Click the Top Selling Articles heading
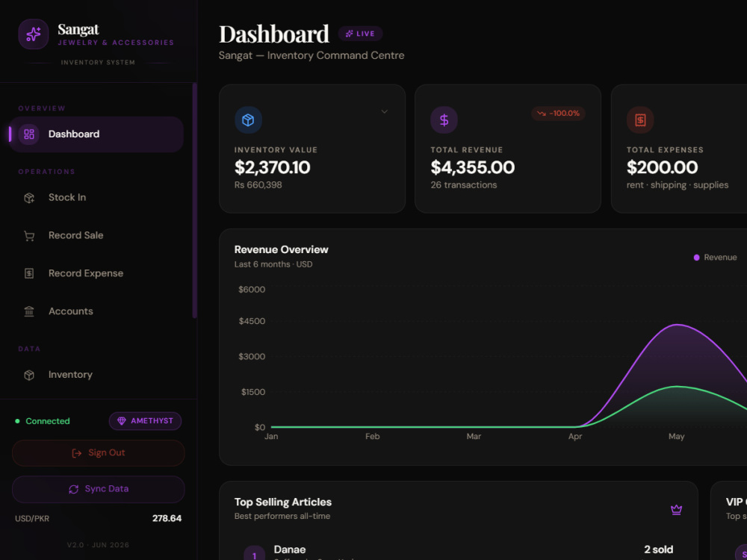Screen dimensions: 747x560 pos(283,503)
